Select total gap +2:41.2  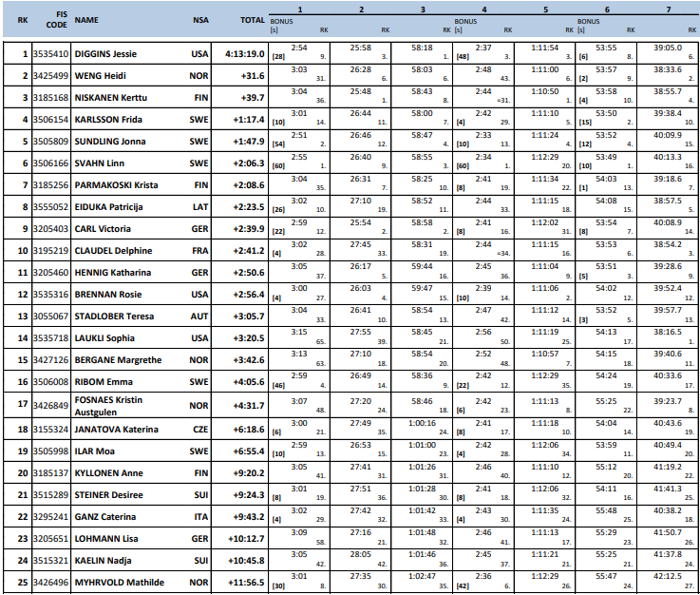coord(249,251)
